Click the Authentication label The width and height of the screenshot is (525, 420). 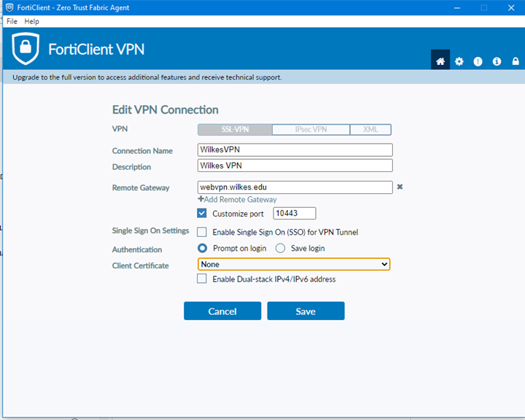click(137, 249)
